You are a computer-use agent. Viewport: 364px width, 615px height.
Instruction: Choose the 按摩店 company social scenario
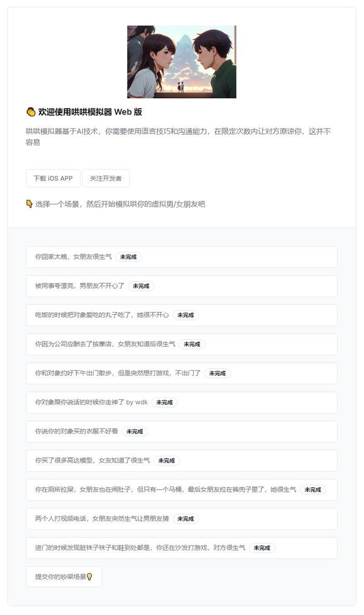[x=182, y=344]
